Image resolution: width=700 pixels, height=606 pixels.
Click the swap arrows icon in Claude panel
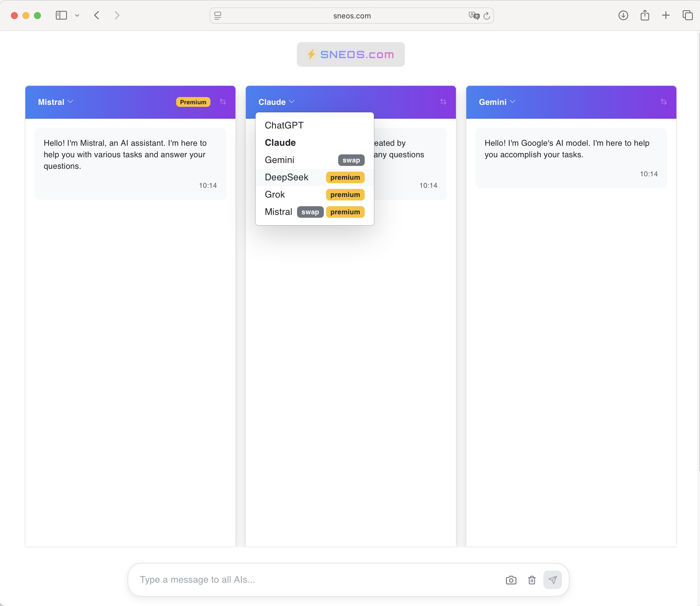click(x=443, y=102)
